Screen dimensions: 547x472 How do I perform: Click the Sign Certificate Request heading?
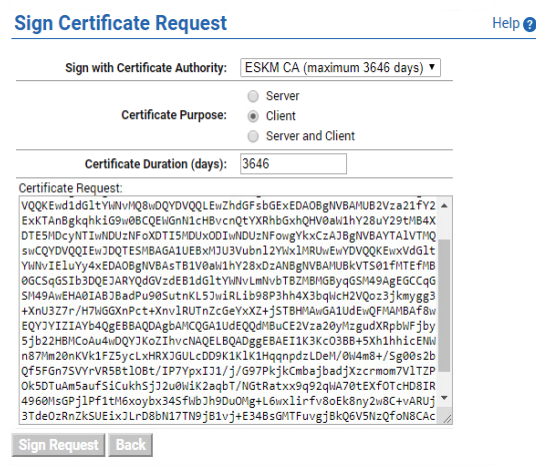coord(121,23)
